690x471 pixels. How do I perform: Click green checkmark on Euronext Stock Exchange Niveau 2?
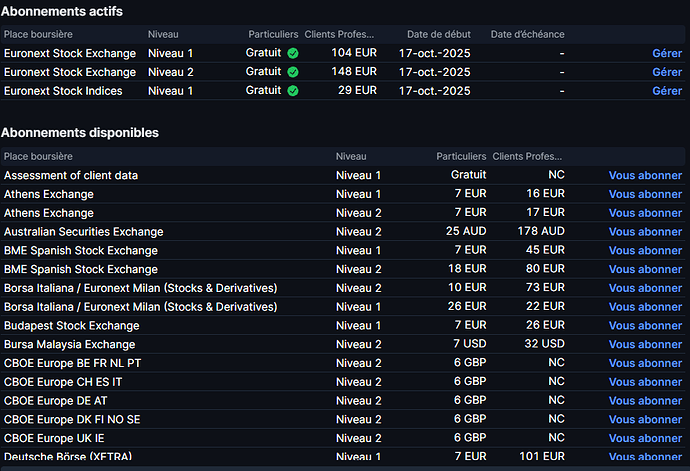pos(293,72)
